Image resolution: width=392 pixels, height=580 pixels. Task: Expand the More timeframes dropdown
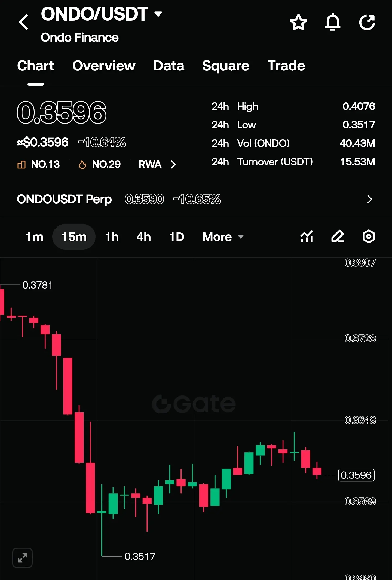click(223, 237)
